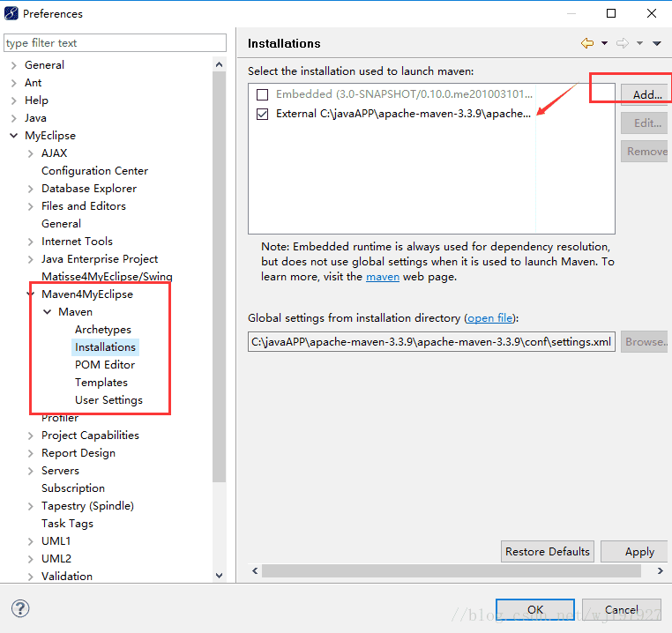Click tree scrollbar down arrow
The height and width of the screenshot is (633, 672).
point(219,576)
